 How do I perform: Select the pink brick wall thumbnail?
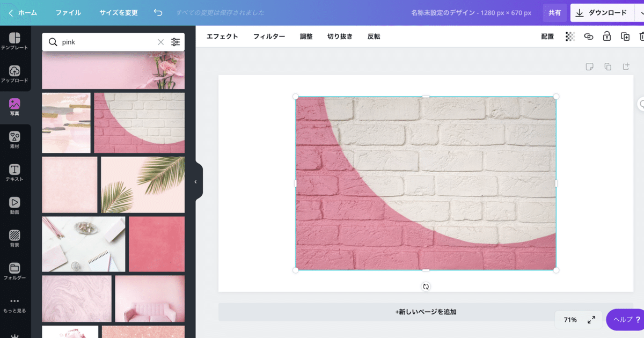pos(140,123)
